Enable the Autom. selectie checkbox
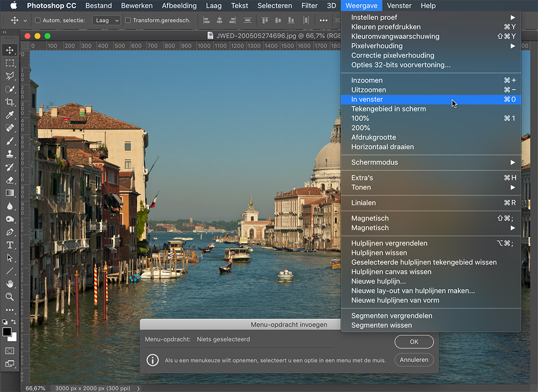 point(38,20)
